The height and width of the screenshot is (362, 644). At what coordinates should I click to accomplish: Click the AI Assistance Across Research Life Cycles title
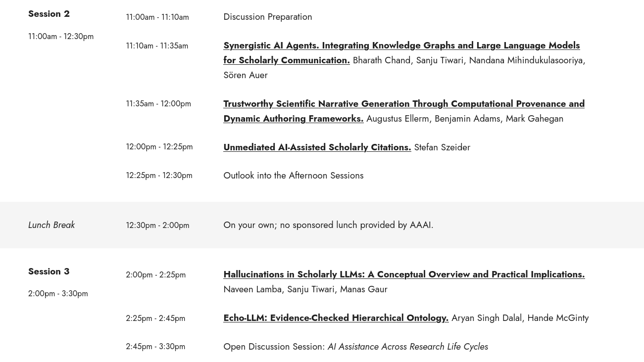407,347
